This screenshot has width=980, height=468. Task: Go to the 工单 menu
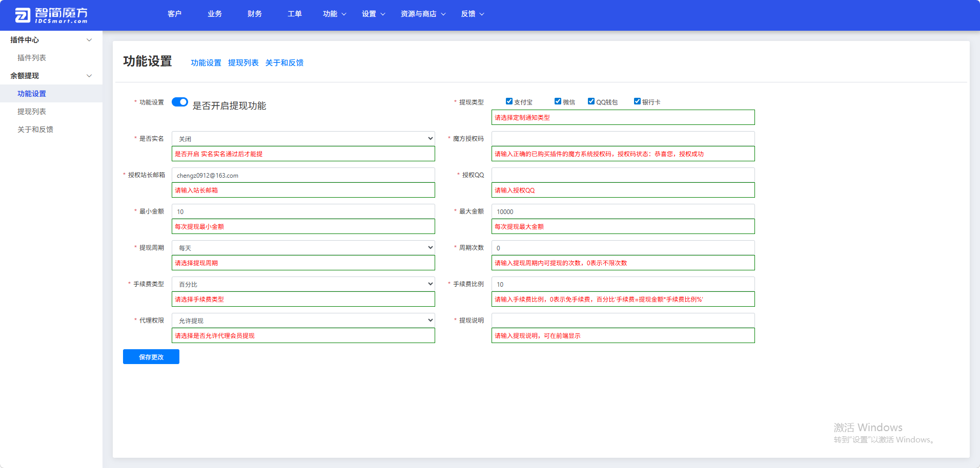tap(295, 14)
